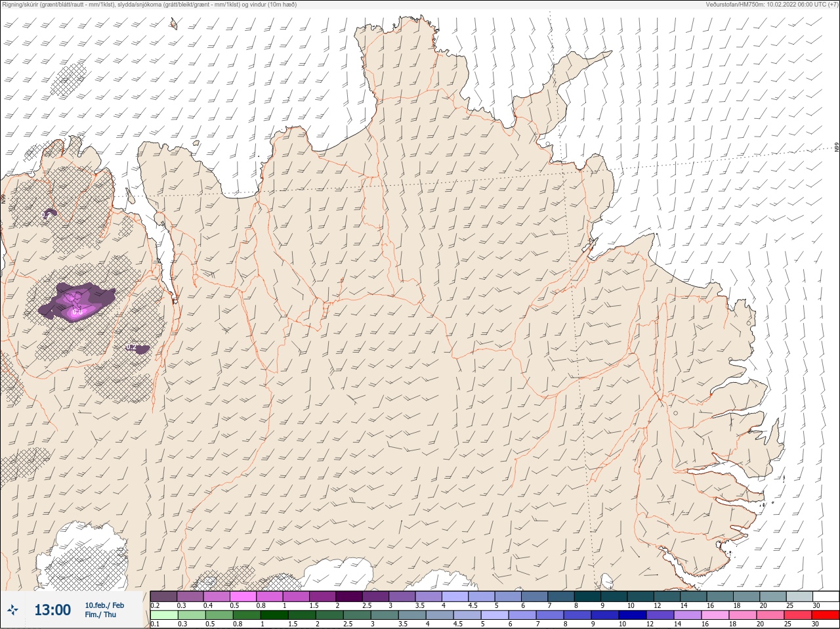
Task: Click the 13:00 forecast time label
Action: click(x=52, y=610)
